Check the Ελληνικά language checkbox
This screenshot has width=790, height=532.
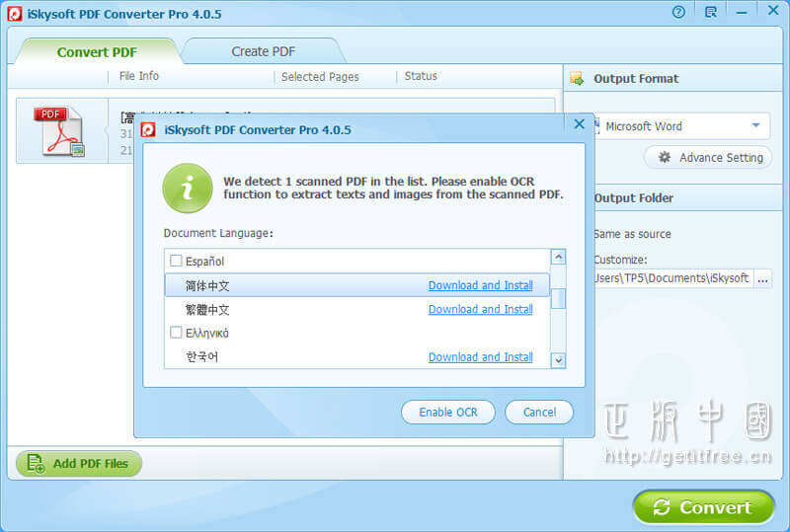[x=176, y=332]
